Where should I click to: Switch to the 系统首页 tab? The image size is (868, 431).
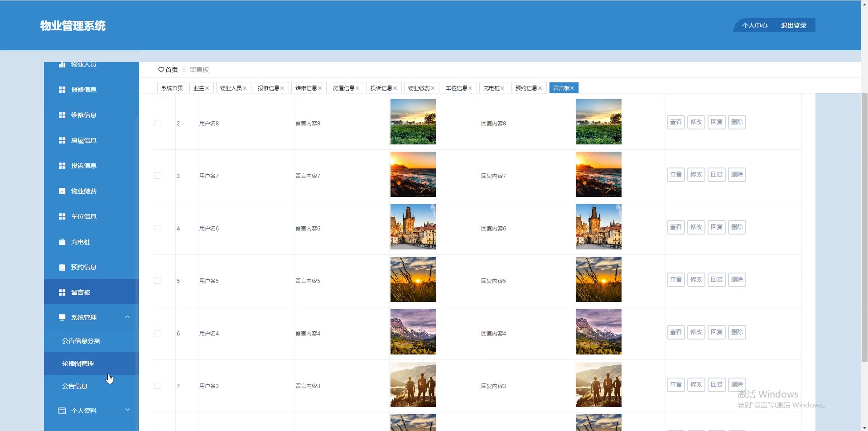click(x=172, y=88)
